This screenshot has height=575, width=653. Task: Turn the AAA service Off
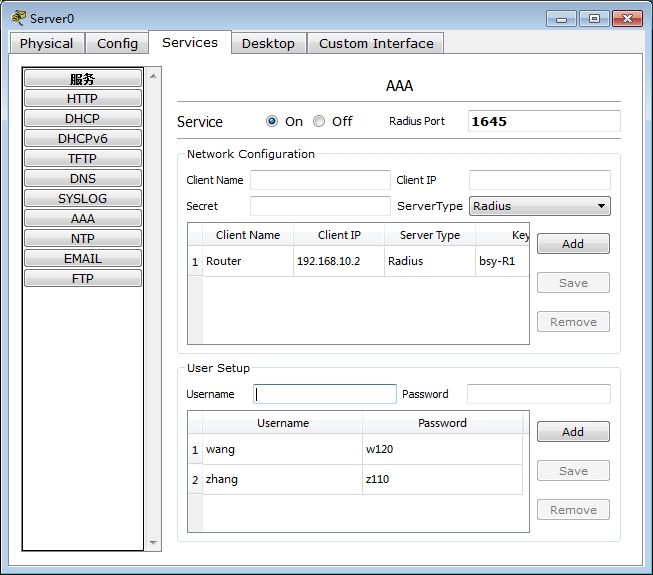point(319,121)
